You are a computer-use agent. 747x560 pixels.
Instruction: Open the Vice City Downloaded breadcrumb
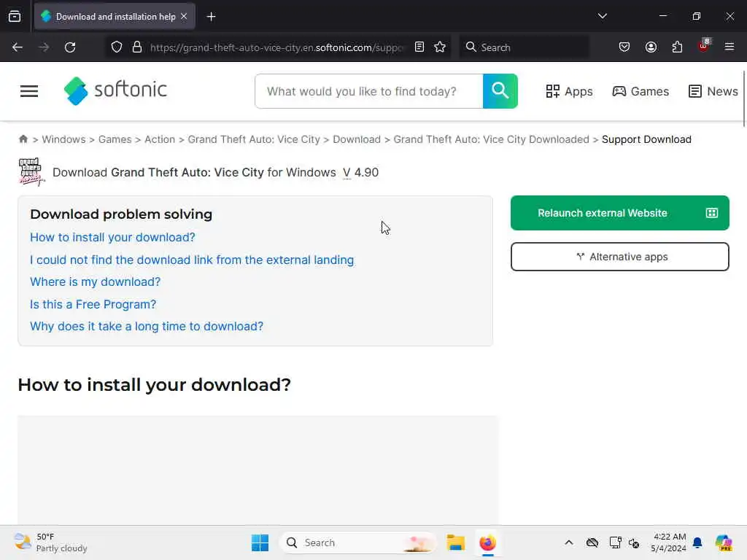click(491, 139)
